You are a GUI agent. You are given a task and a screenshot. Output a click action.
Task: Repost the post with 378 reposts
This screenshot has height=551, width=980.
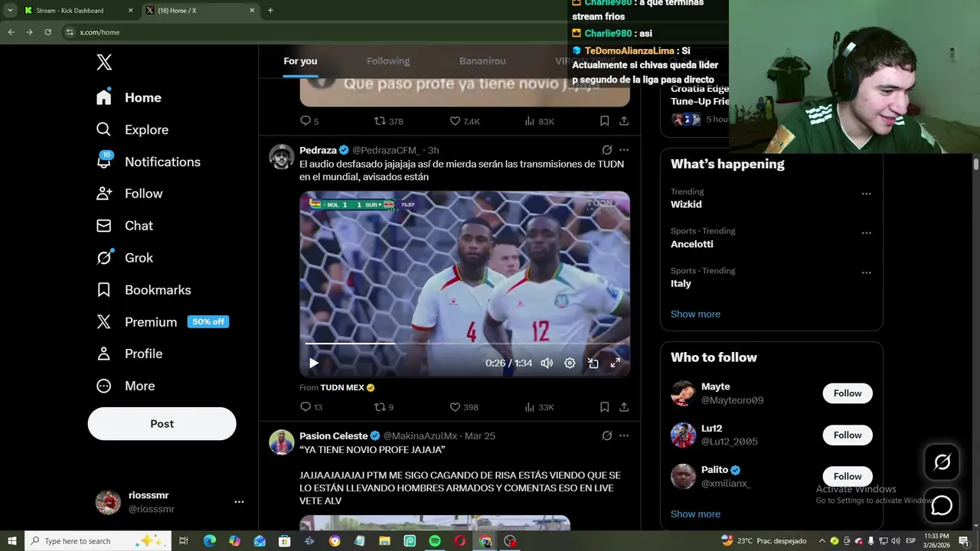coord(387,121)
